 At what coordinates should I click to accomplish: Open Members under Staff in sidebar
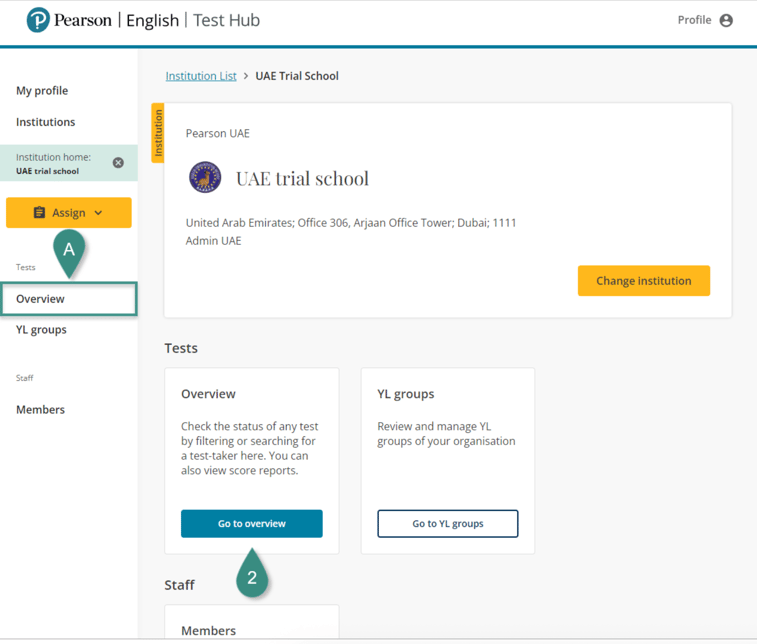click(40, 410)
